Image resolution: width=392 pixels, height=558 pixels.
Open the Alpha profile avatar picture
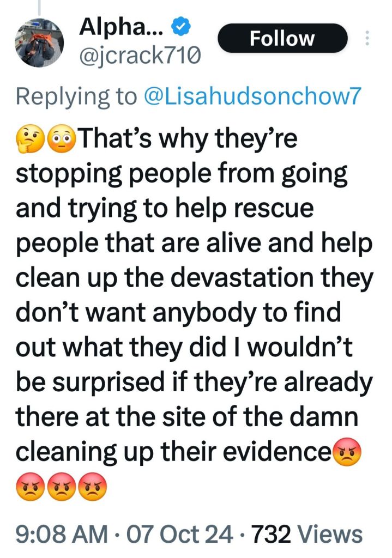(39, 43)
